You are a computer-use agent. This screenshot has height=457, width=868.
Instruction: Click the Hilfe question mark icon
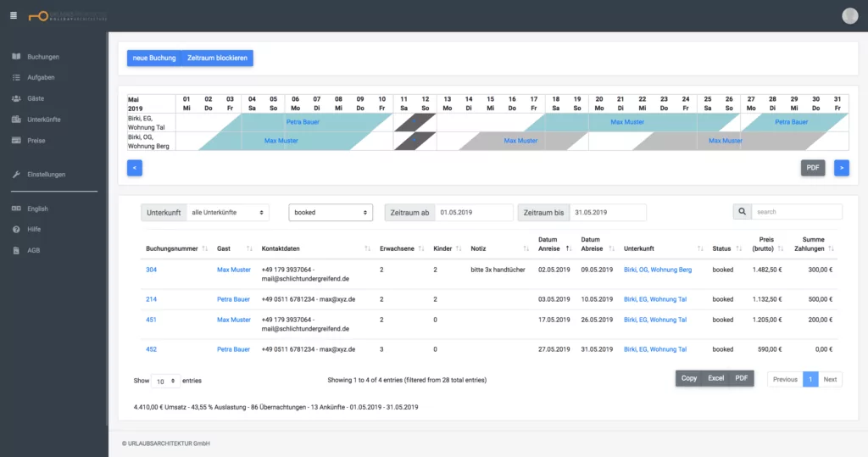coord(16,229)
